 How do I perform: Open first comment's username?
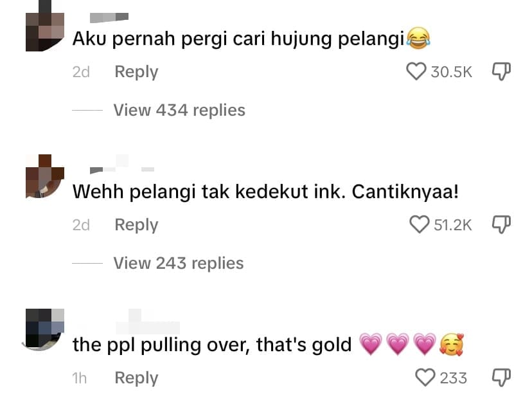tap(109, 17)
